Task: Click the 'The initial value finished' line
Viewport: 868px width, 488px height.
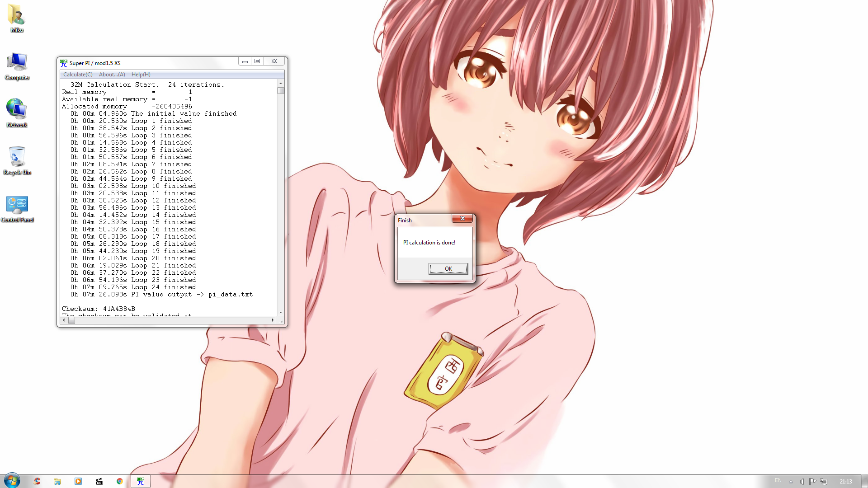Action: point(153,114)
